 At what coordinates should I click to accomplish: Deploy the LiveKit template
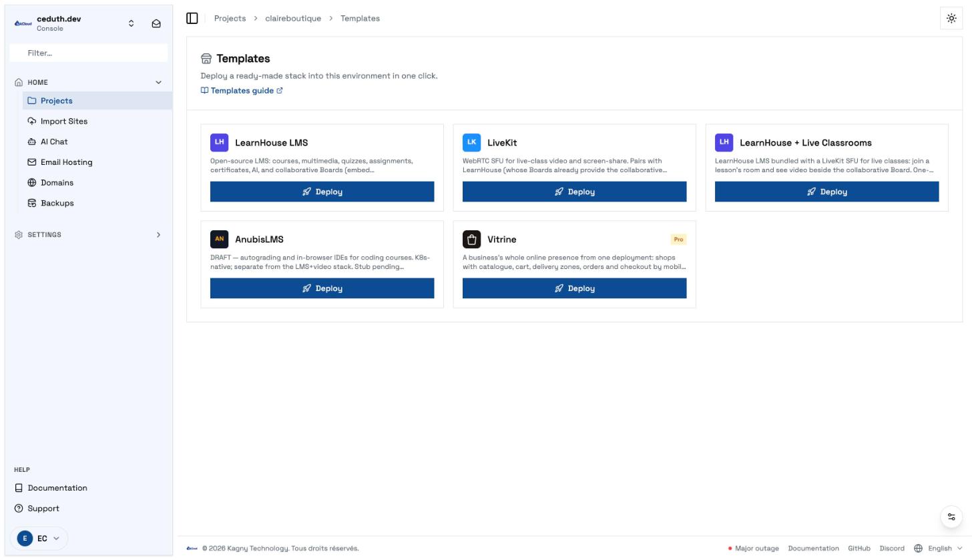pyautogui.click(x=575, y=192)
